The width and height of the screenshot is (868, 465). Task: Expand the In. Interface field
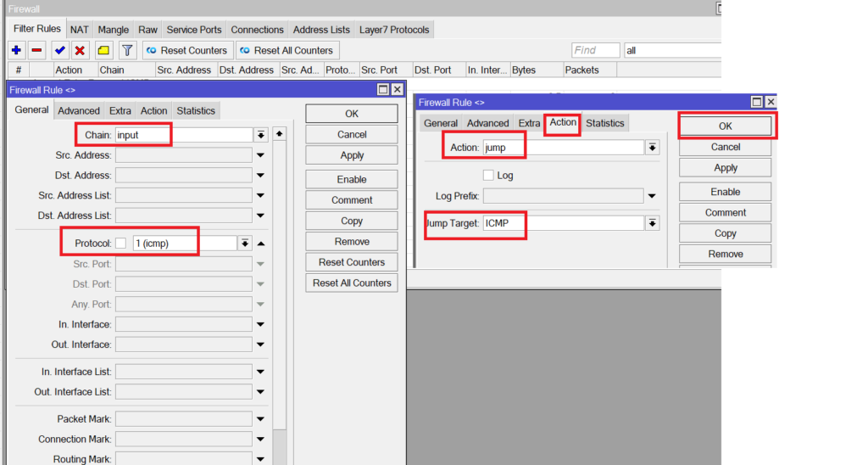tap(260, 324)
